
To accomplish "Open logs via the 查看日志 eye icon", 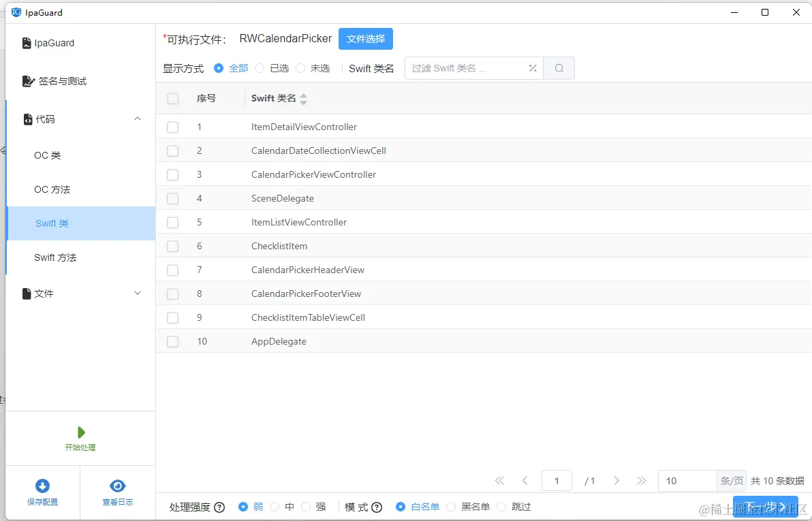I will point(117,485).
